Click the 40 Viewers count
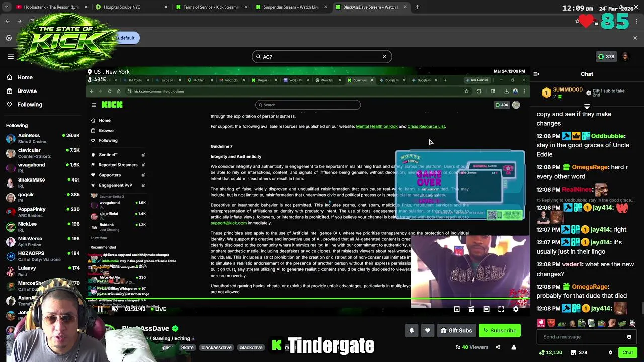The height and width of the screenshot is (362, 644). (471, 347)
